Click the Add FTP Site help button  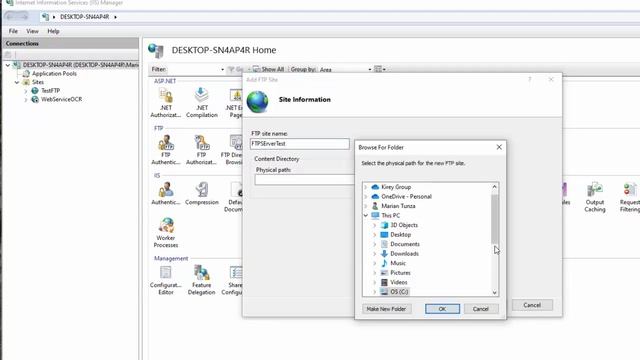click(530, 79)
